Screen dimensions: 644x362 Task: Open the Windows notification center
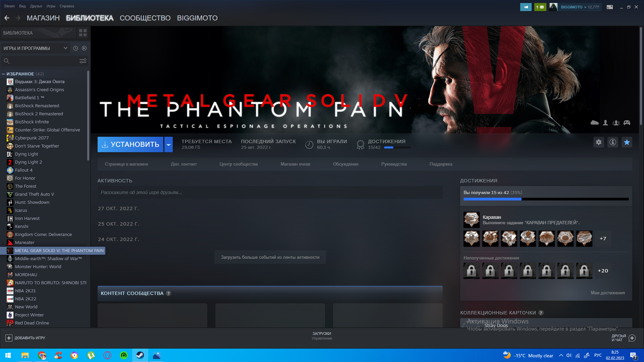[633, 356]
